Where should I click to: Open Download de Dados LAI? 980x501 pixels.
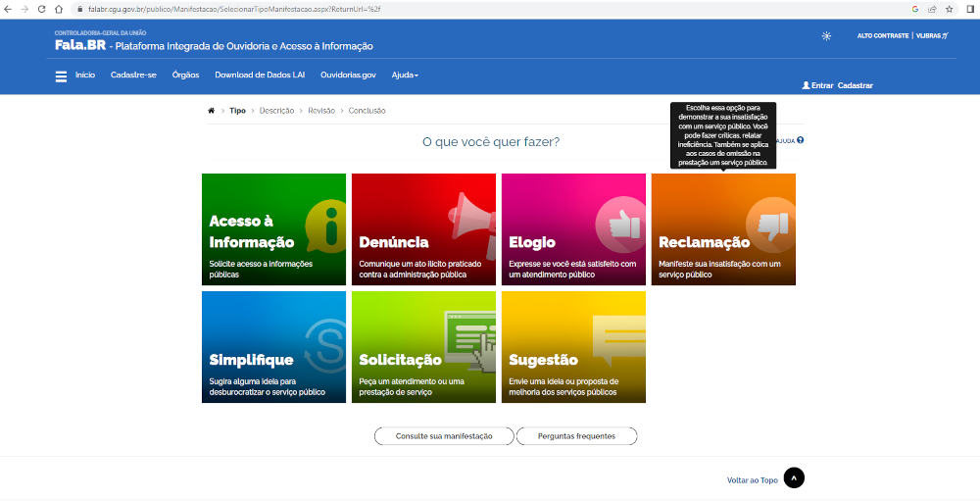point(260,75)
